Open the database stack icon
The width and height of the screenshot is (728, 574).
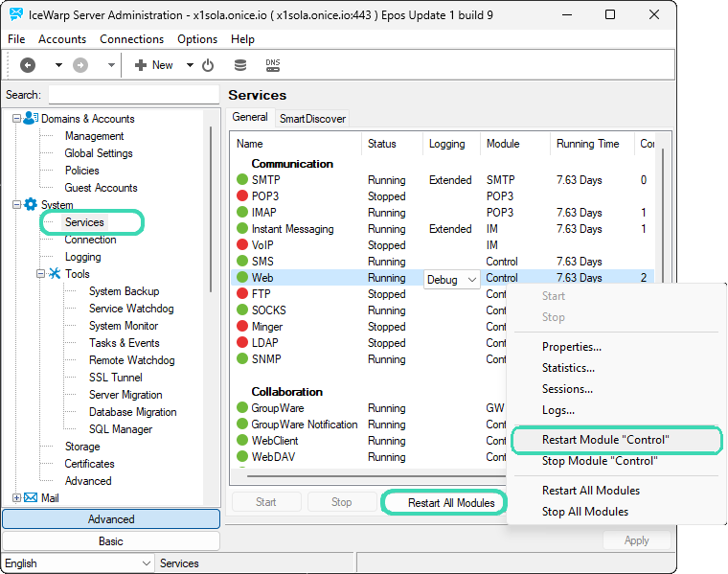[240, 65]
